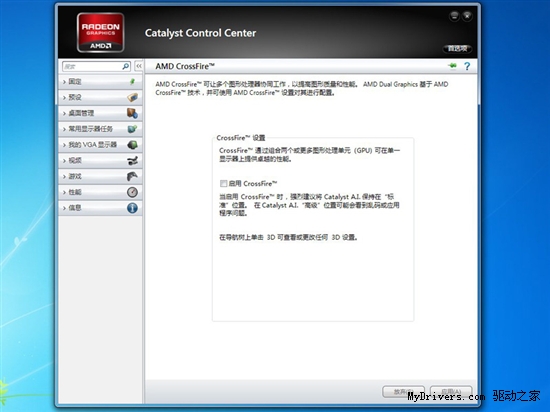Close the Catalyst Control Center window
Screen dimensions: 550x412
coord(467,16)
